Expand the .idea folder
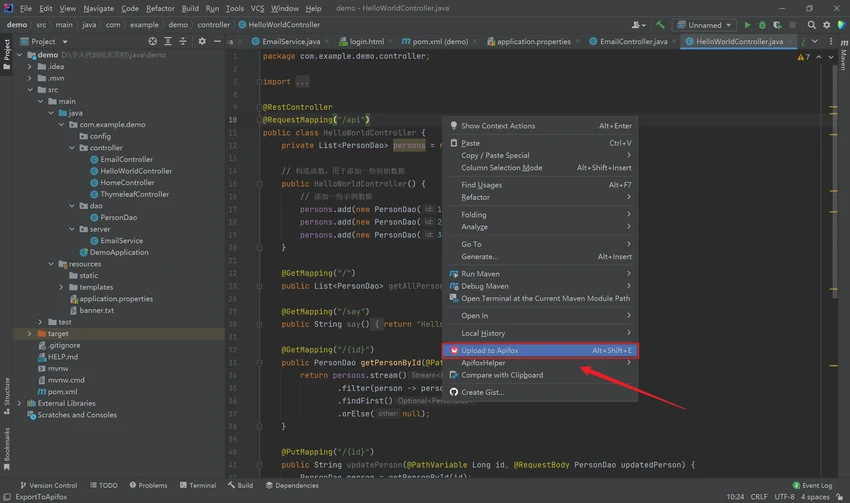Viewport: 850px width, 503px height. coord(30,66)
